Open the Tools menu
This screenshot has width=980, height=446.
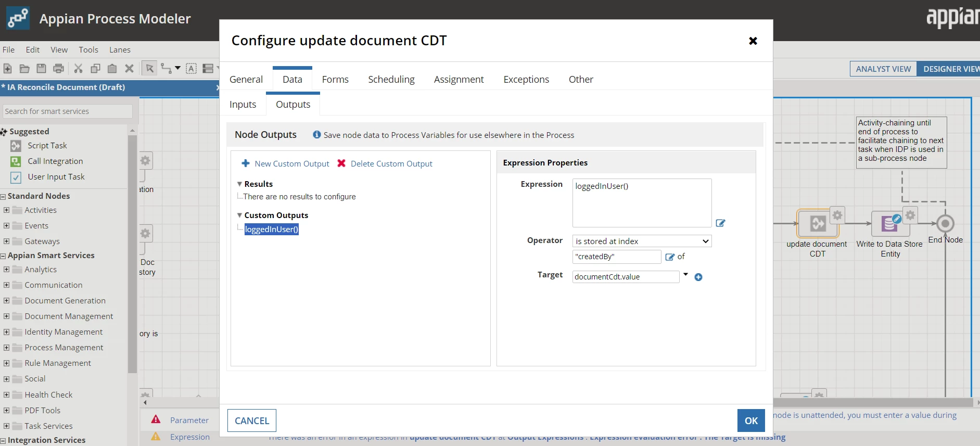click(88, 50)
